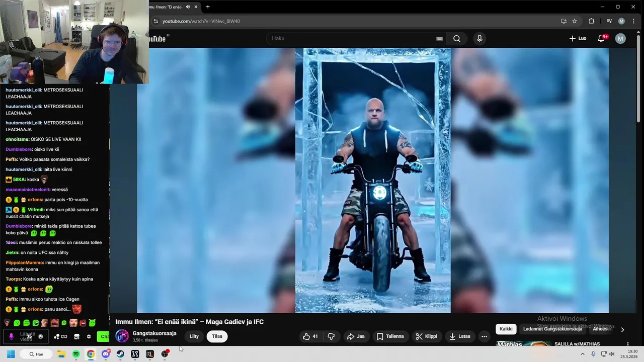Create a clip with Klippi button
Screen dimensions: 644x362
point(426,336)
